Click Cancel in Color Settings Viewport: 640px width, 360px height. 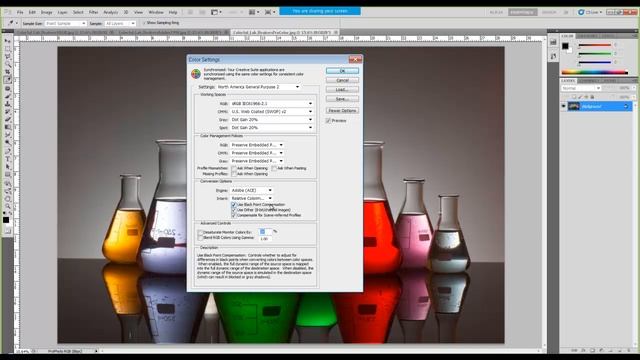coord(342,80)
